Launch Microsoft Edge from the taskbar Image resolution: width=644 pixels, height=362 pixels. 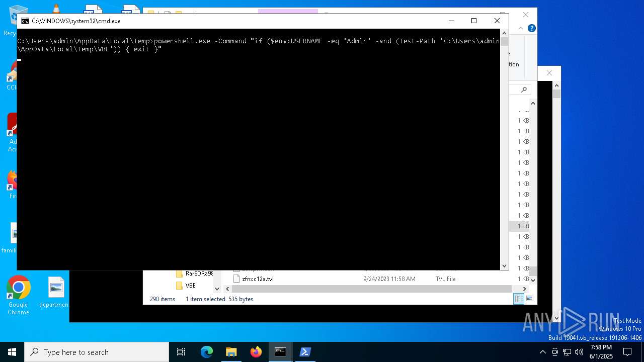[207, 352]
